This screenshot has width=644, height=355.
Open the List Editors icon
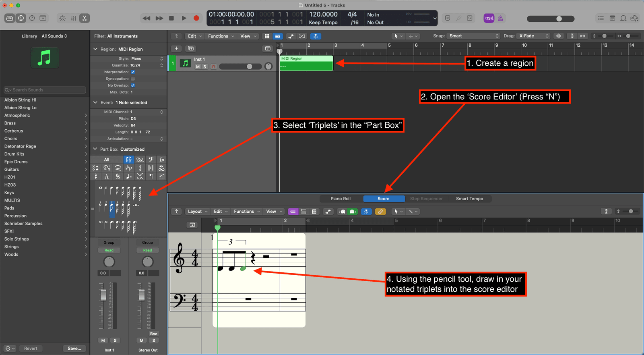coord(601,18)
